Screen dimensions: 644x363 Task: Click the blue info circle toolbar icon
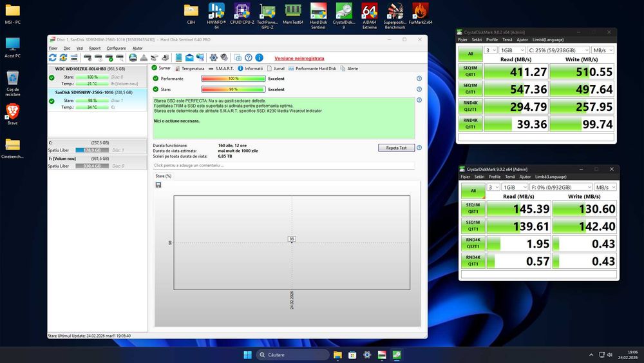pos(259,57)
